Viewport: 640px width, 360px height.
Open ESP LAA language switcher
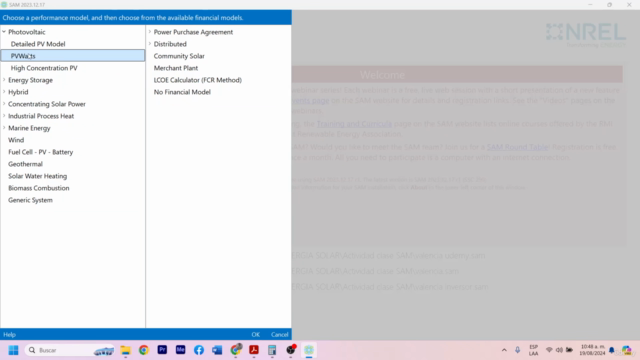point(533,350)
